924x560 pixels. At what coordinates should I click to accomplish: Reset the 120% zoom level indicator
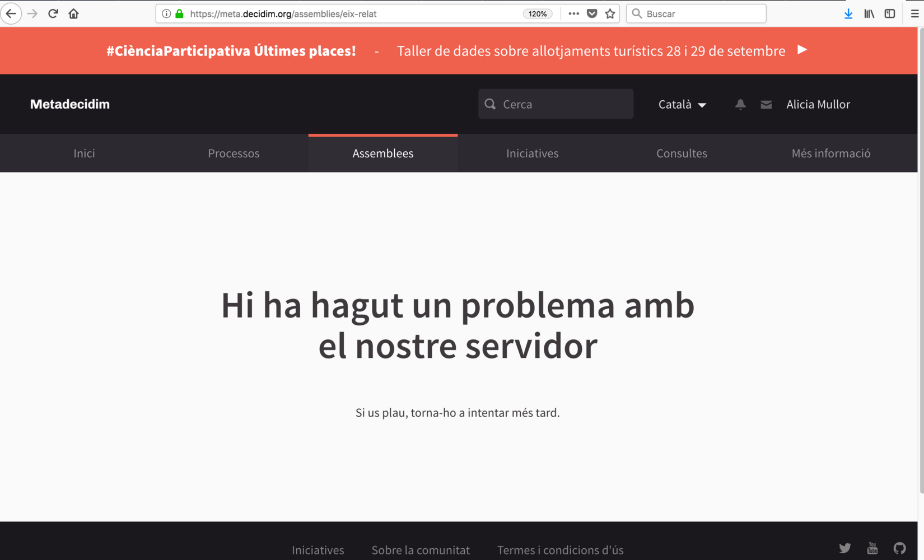click(x=538, y=13)
